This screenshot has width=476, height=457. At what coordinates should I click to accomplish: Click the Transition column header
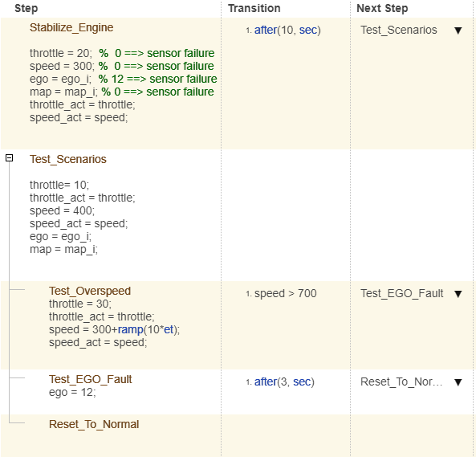254,8
